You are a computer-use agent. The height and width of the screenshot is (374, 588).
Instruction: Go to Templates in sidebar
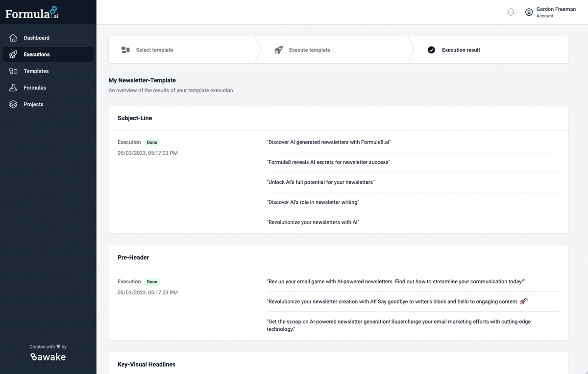[48, 71]
